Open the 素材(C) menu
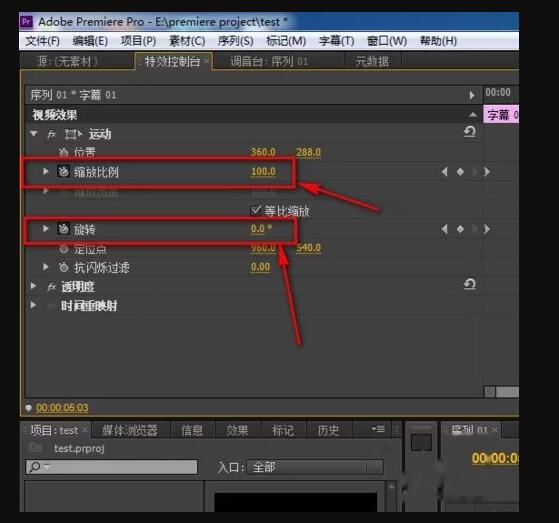 point(187,41)
